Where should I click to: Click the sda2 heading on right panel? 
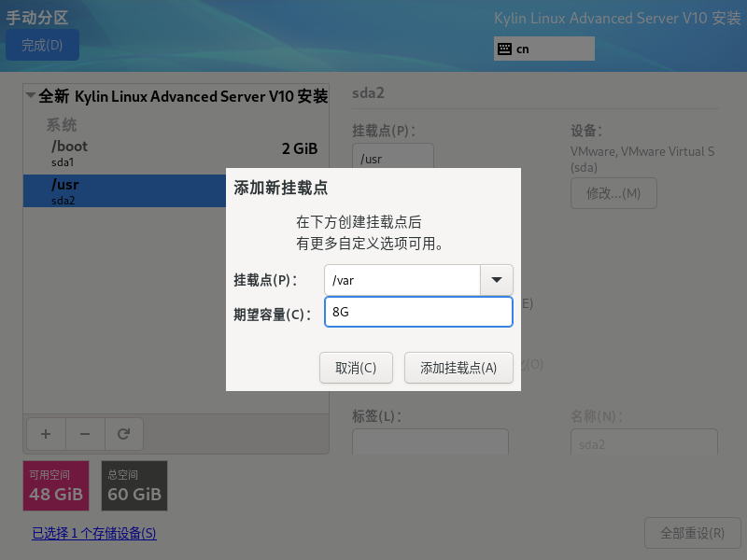[368, 92]
